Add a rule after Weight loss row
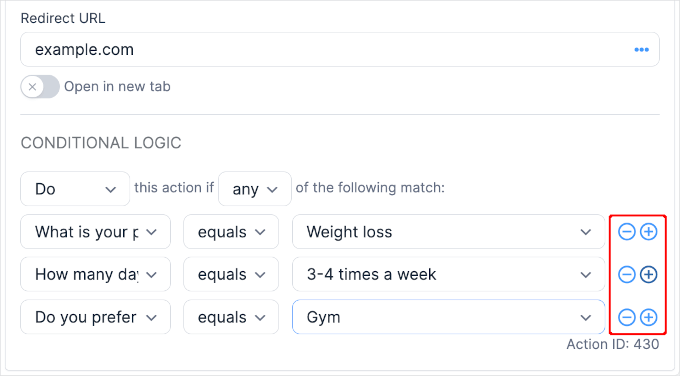The image size is (680, 376). coord(649,232)
